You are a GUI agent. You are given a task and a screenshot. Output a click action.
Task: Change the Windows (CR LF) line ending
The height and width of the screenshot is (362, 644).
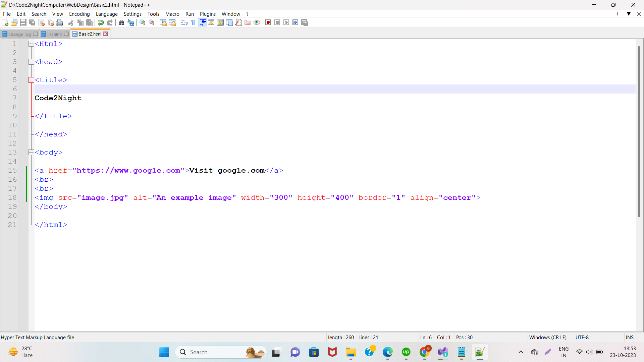tap(548, 338)
